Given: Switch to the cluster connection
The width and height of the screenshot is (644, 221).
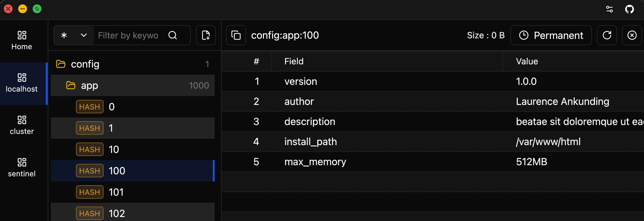Looking at the screenshot, I should click(x=21, y=124).
